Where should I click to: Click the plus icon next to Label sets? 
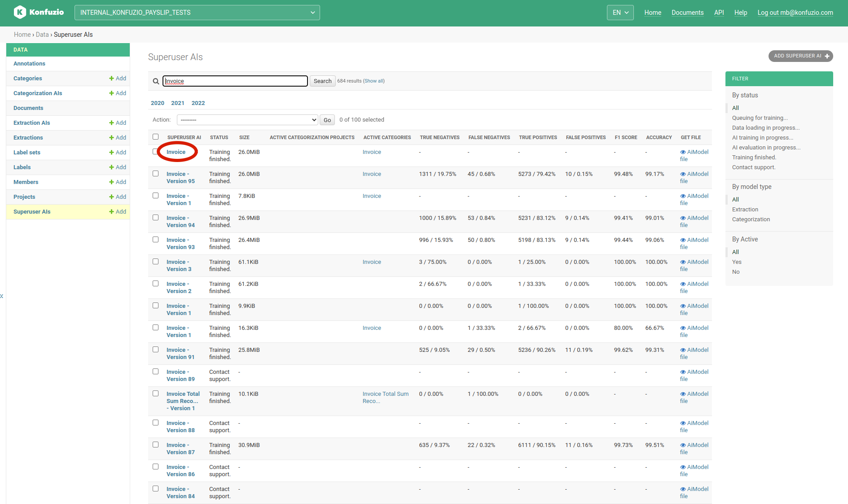point(111,153)
